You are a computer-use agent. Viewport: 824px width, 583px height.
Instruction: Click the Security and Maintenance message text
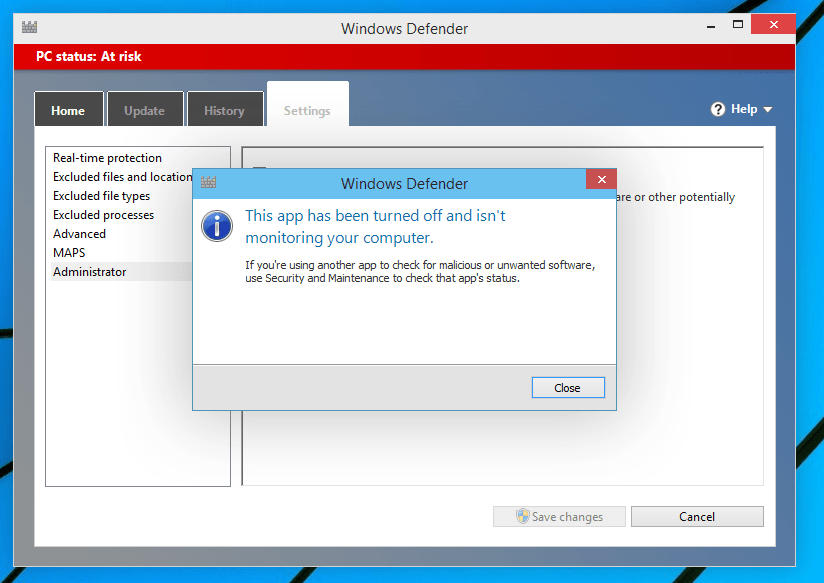420,271
